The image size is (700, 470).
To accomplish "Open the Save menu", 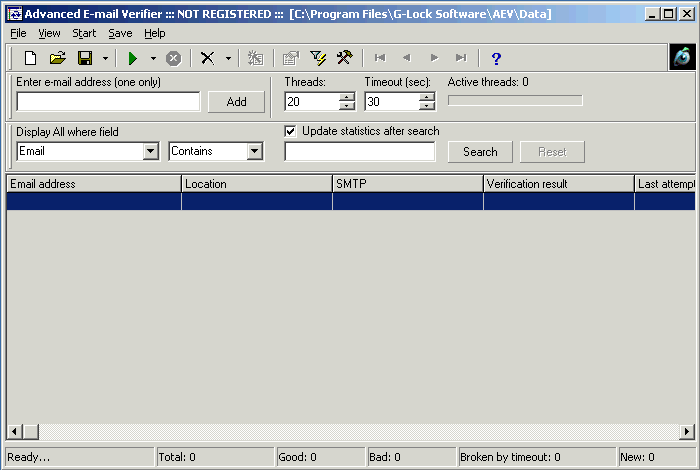I will tap(120, 33).
